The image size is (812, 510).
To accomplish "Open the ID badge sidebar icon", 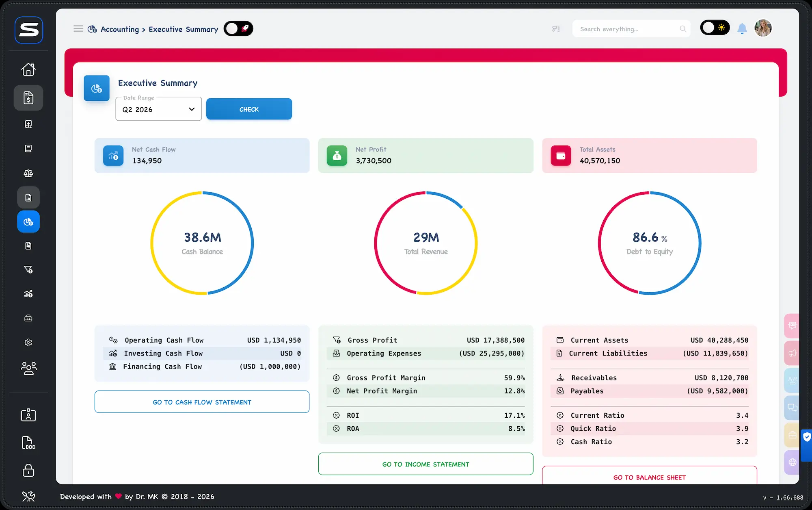I will pyautogui.click(x=28, y=415).
